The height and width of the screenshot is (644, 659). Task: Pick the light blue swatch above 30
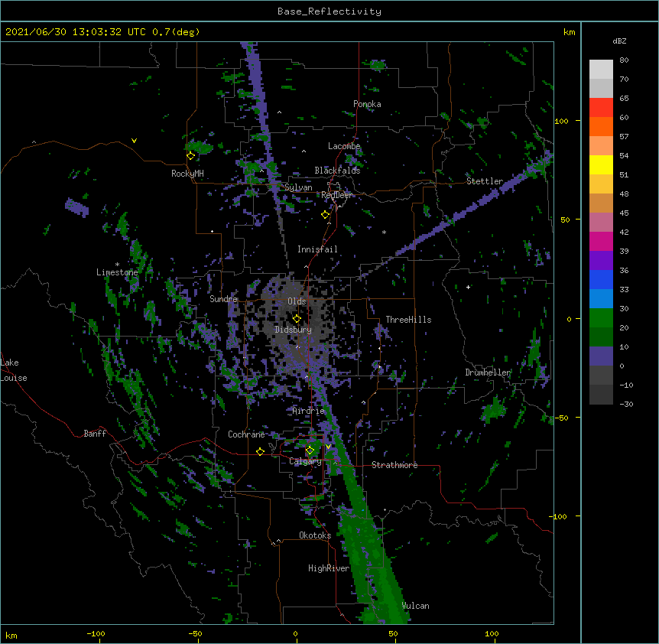point(601,299)
